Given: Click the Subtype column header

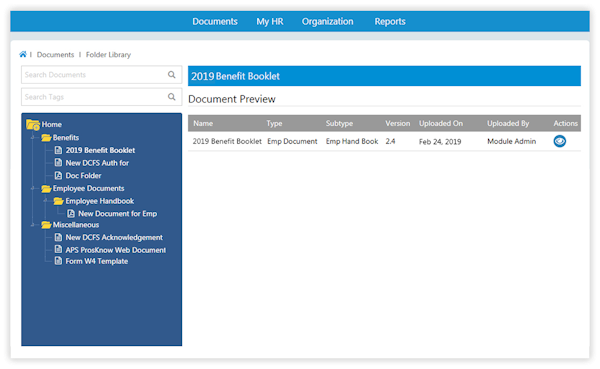Looking at the screenshot, I should pyautogui.click(x=339, y=123).
